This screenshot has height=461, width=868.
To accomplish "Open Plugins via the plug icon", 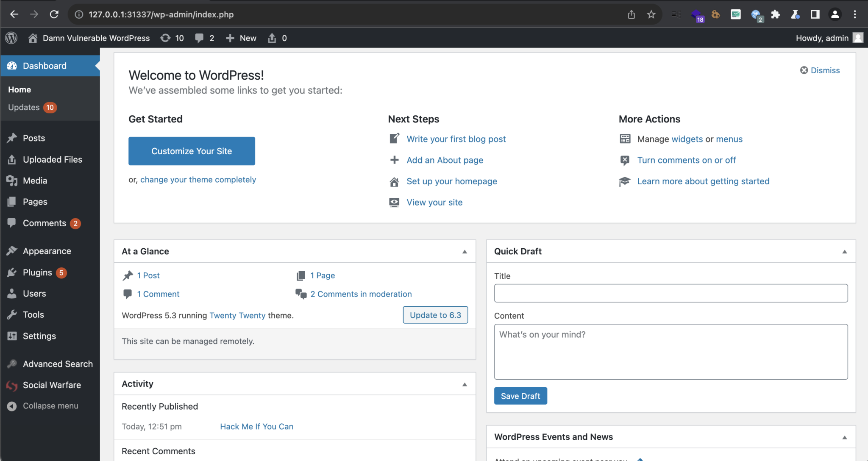I will 12,272.
